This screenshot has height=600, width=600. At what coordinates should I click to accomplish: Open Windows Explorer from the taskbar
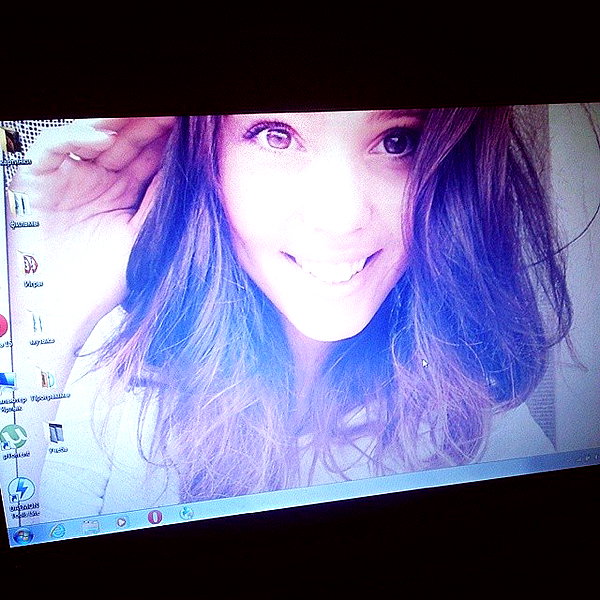tap(91, 527)
